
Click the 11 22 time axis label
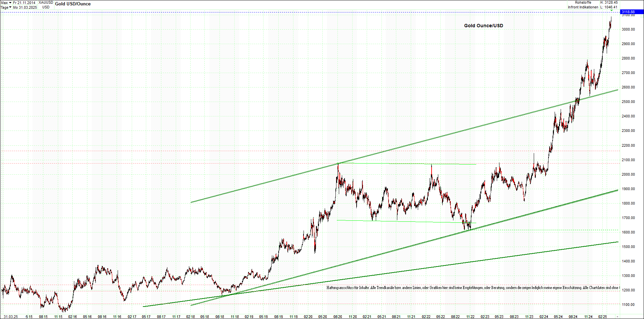point(470,317)
